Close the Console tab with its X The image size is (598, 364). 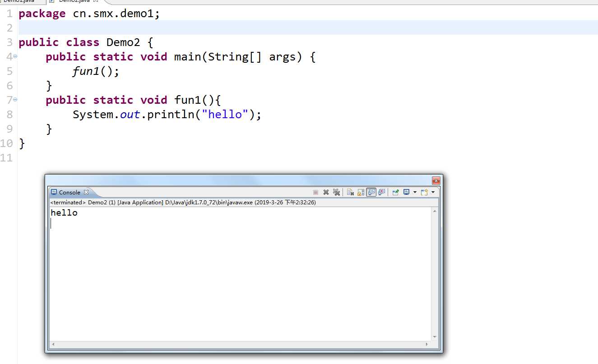tap(87, 192)
